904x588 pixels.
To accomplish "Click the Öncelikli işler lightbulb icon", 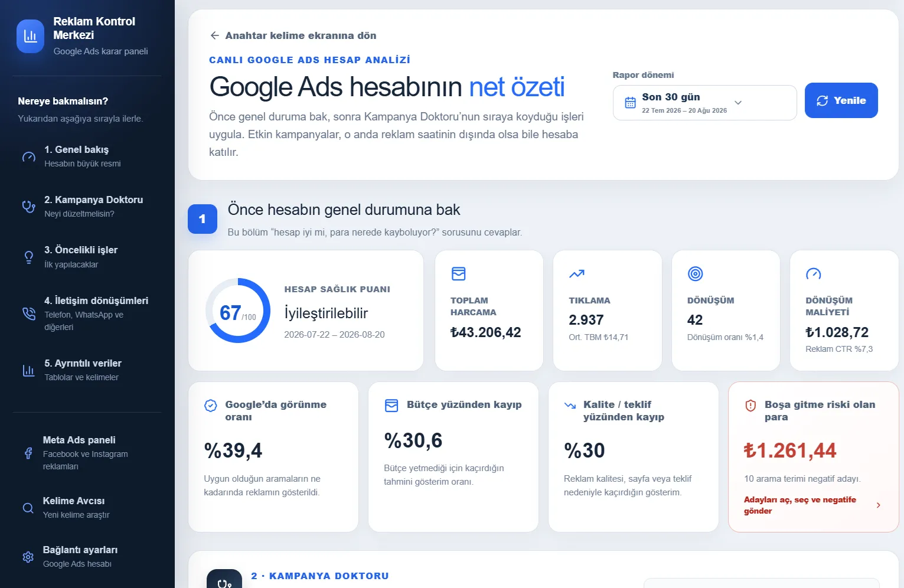I will coord(29,257).
